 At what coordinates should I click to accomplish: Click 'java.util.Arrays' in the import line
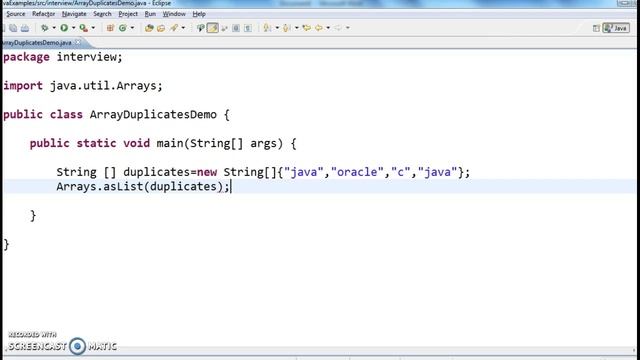click(x=104, y=86)
